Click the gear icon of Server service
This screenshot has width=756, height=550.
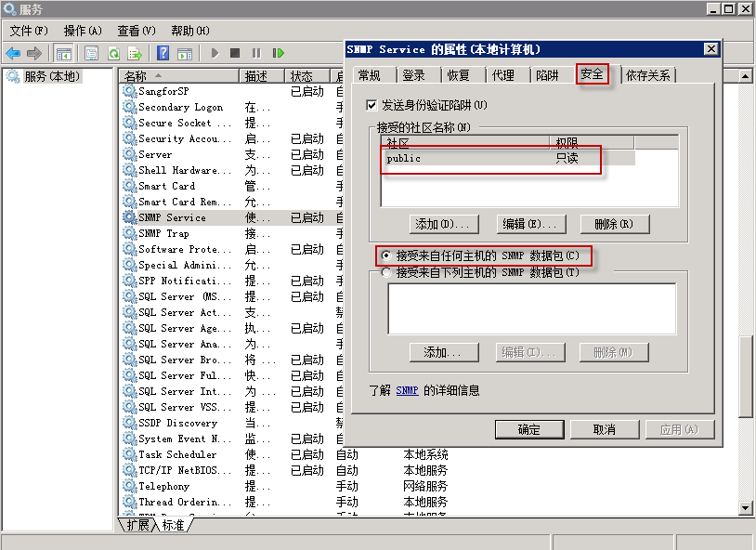[129, 154]
